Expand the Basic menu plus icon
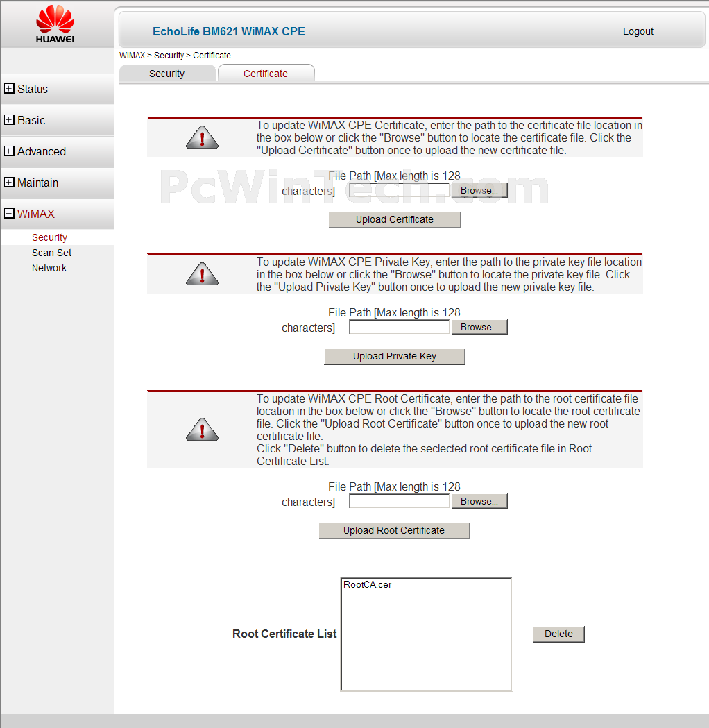Viewport: 709px width, 728px height. coord(9,119)
